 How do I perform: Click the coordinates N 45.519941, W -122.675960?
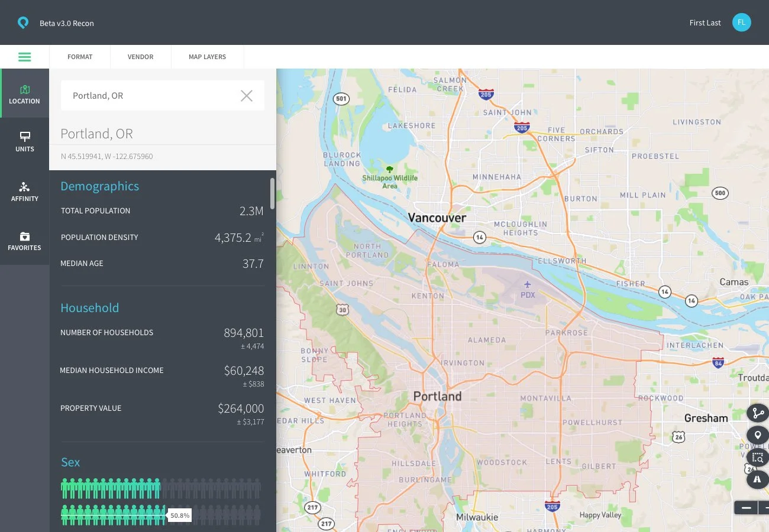[107, 157]
